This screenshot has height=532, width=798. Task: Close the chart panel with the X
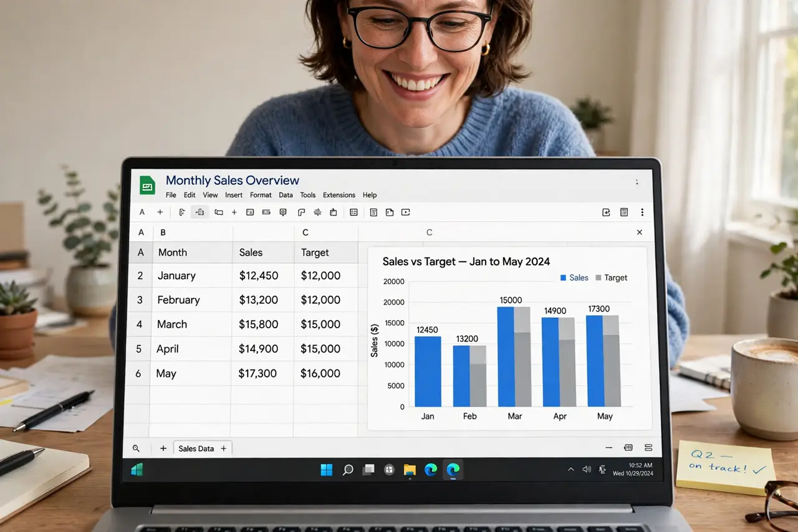639,232
